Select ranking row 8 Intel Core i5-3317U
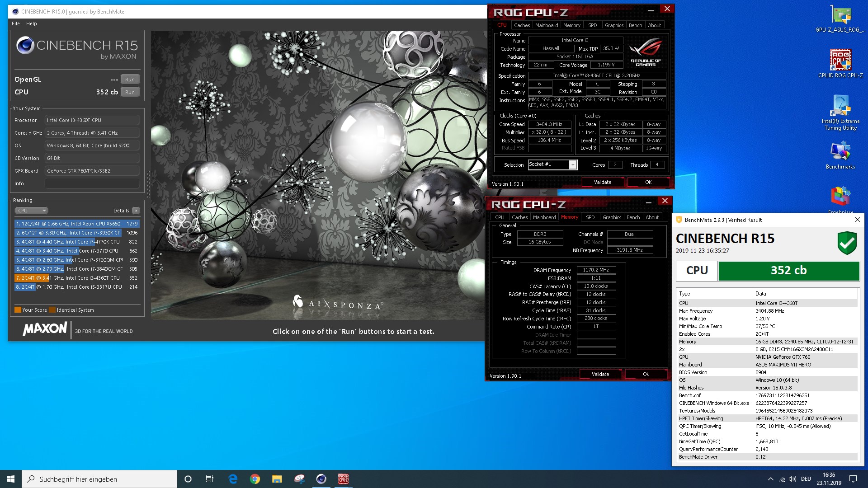 coord(77,287)
